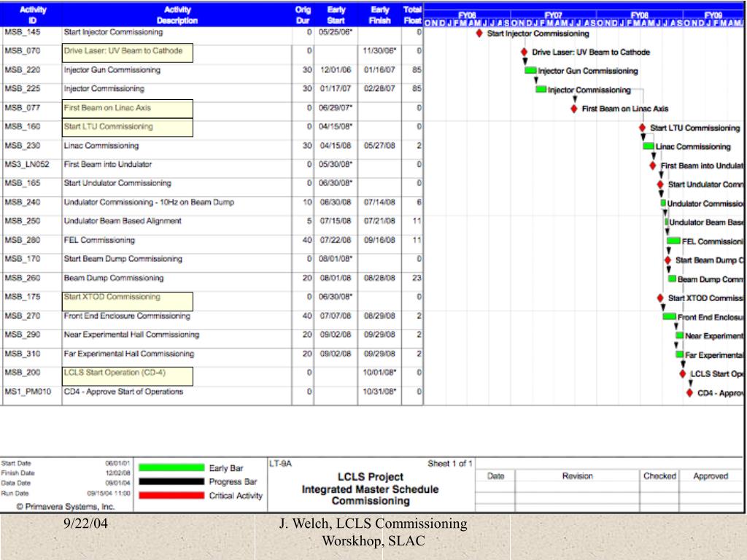Click the Drive Laser UV Beam milestone diamond
747x560 pixels.
pos(524,52)
